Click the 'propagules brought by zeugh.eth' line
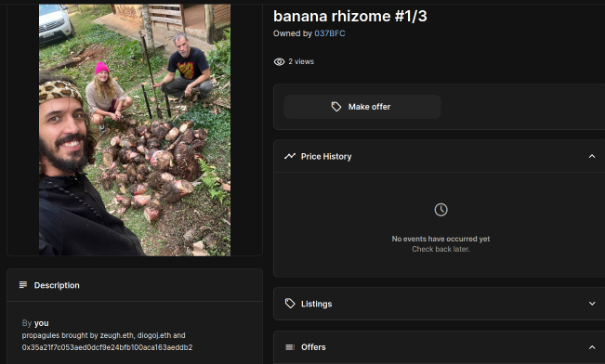605x364 pixels. pyautogui.click(x=103, y=335)
